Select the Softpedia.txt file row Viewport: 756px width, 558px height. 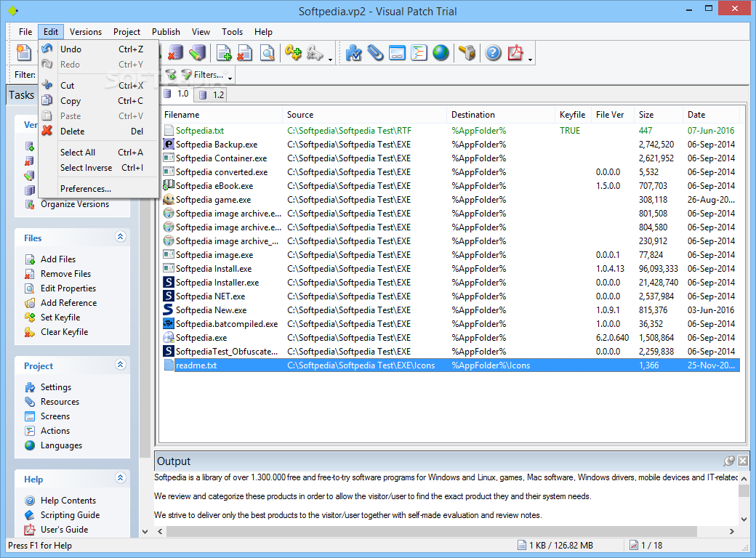450,131
